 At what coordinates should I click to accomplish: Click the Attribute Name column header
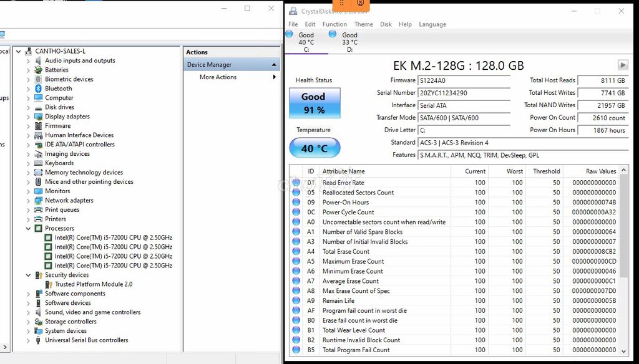click(x=384, y=171)
